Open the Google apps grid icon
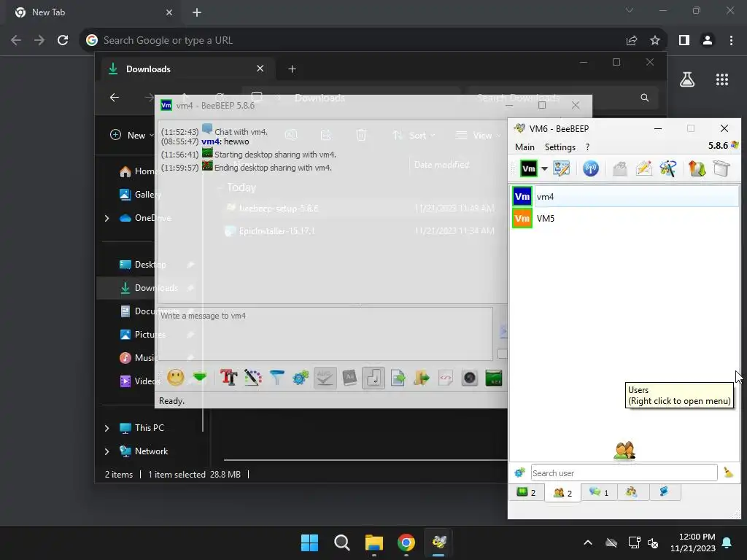 (722, 79)
